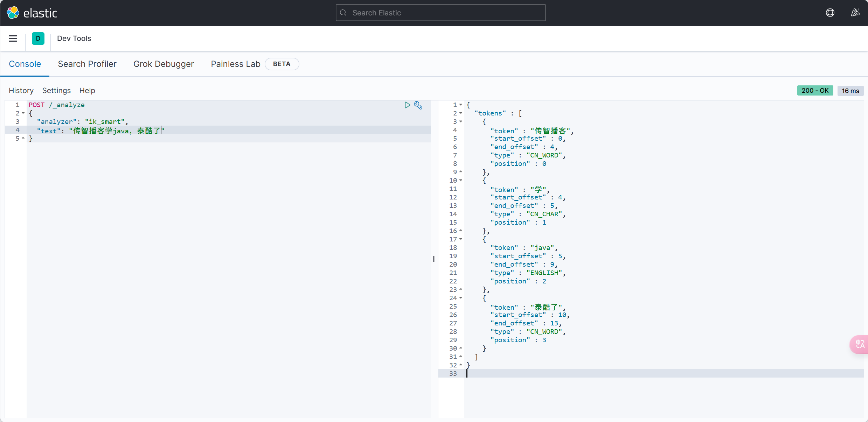
Task: Run request with the play icon
Action: click(x=407, y=105)
